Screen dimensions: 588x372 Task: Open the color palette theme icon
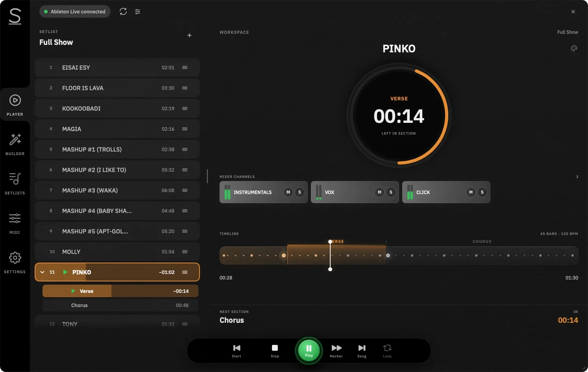[x=574, y=48]
